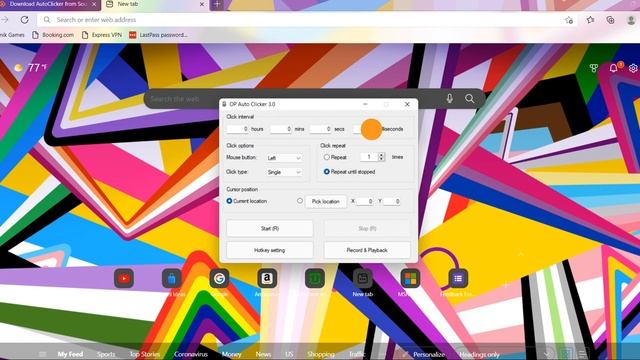Click the Hotkey setting button
Image resolution: width=640 pixels, height=360 pixels.
pyautogui.click(x=270, y=250)
